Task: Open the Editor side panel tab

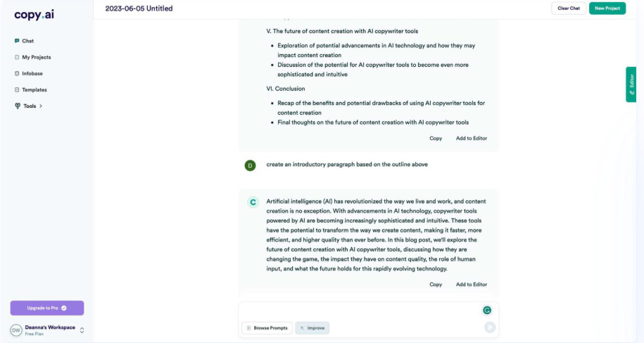Action: (631, 84)
